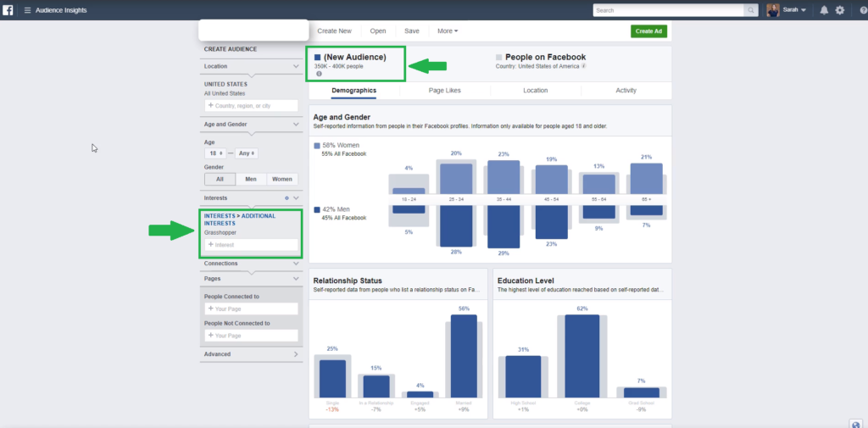The height and width of the screenshot is (428, 868).
Task: Click the In a Relationship bar
Action: pos(376,386)
